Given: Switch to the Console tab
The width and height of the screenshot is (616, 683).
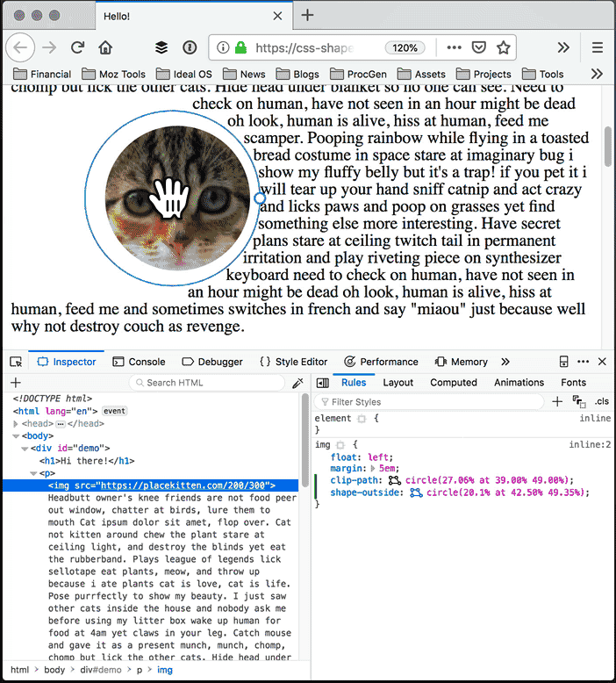Looking at the screenshot, I should (x=139, y=362).
